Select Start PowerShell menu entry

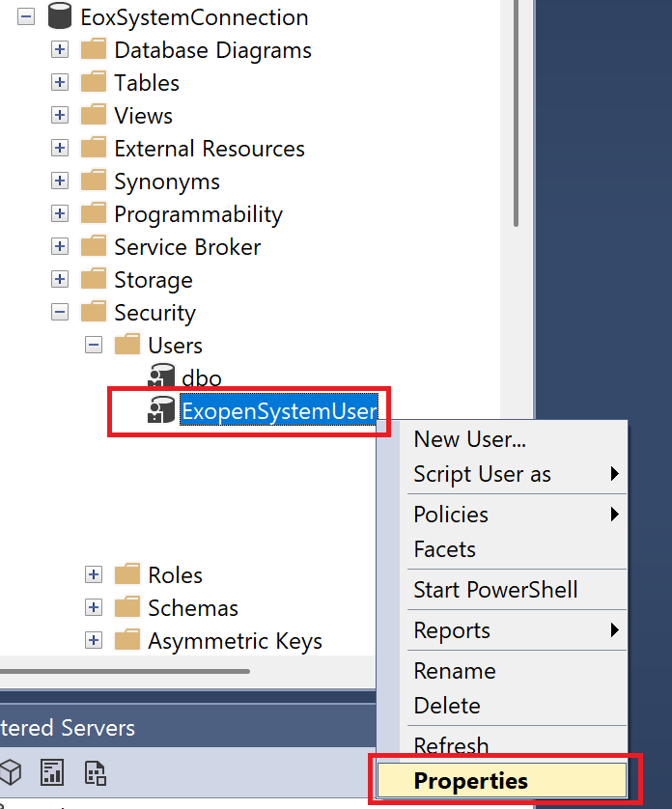[x=495, y=590]
